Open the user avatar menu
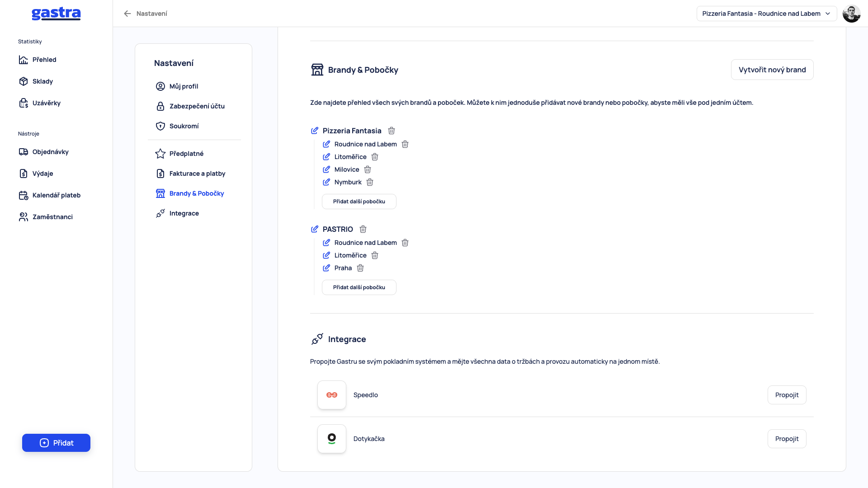The width and height of the screenshot is (868, 488). (852, 14)
